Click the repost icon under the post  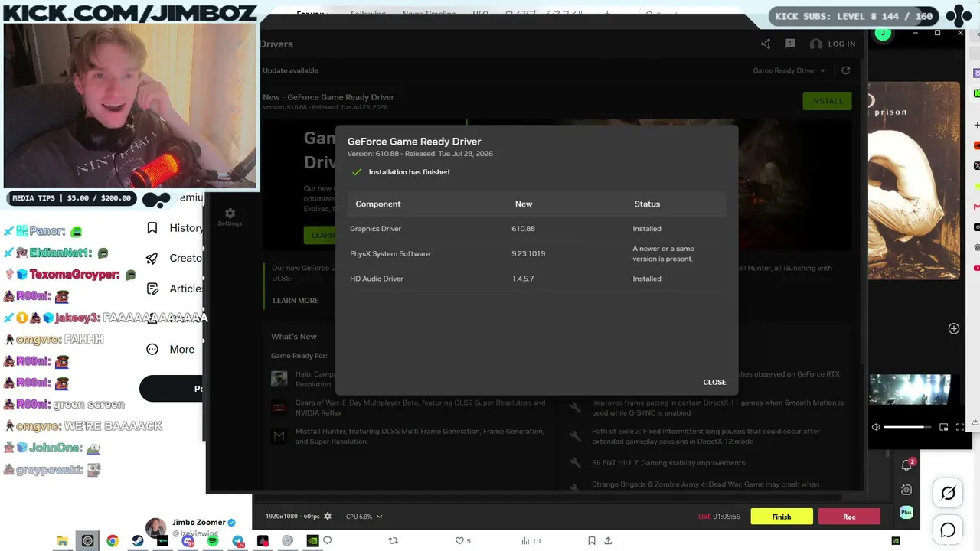(394, 541)
